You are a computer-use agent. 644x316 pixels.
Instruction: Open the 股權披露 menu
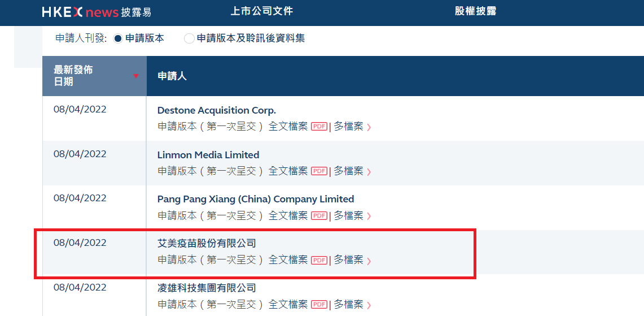(x=475, y=11)
